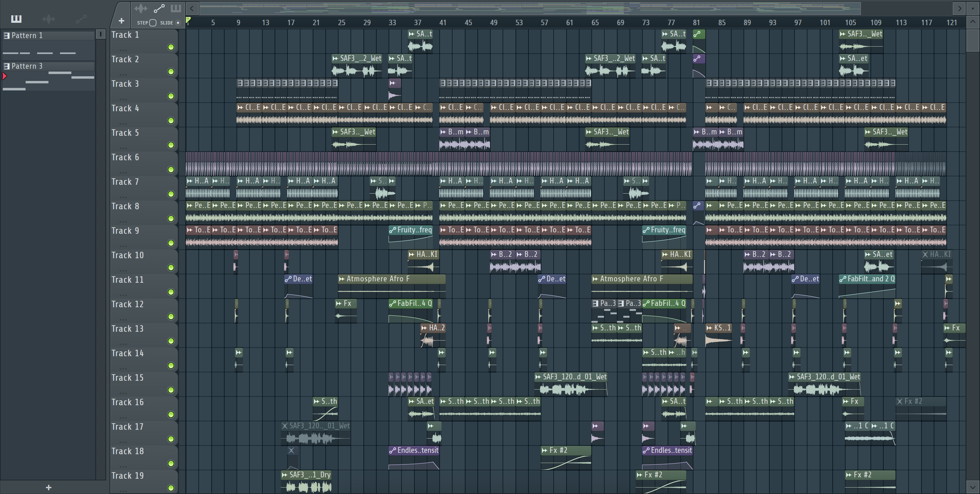Click the red arrow beside Pattern 3
The width and height of the screenshot is (980, 494).
click(4, 76)
